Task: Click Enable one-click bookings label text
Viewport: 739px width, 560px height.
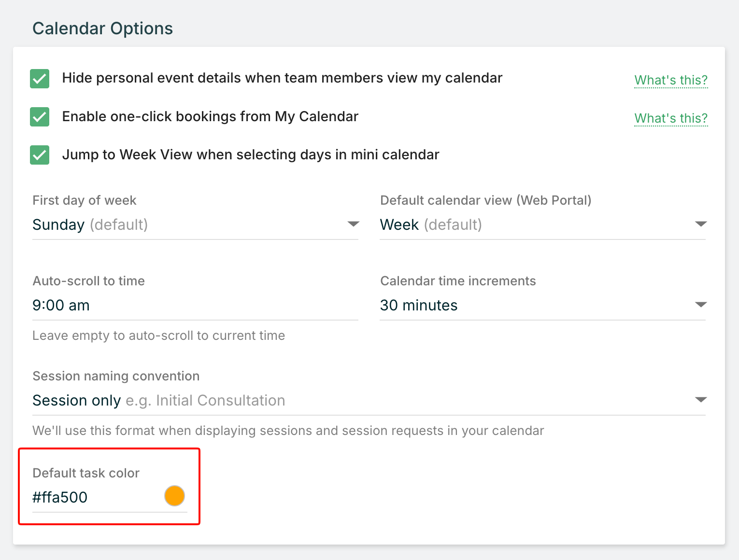Action: 210,117
